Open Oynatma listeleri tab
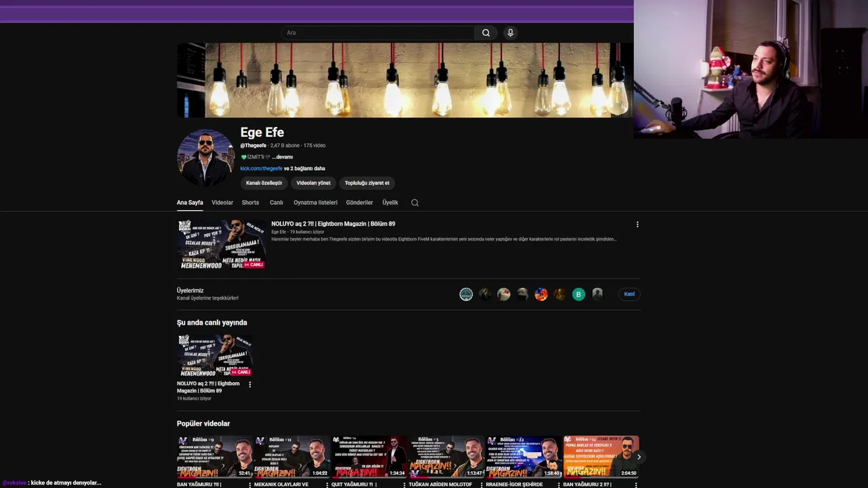 coord(315,203)
